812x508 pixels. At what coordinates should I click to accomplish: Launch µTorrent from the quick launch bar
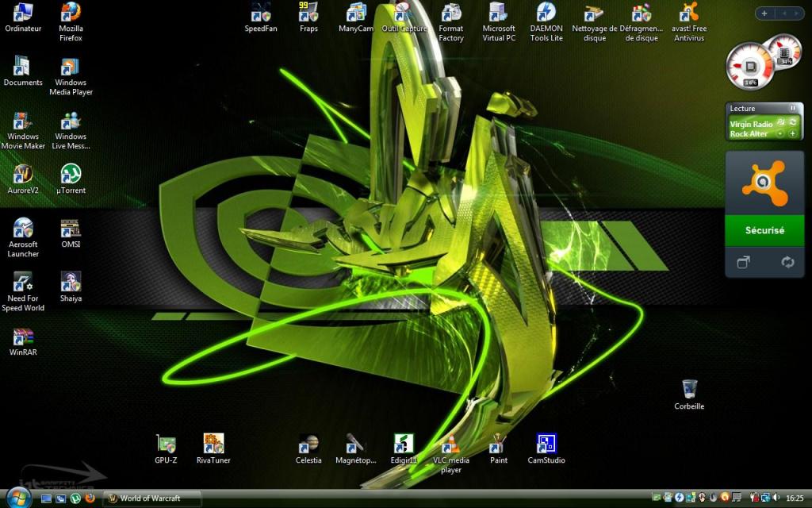pyautogui.click(x=75, y=498)
